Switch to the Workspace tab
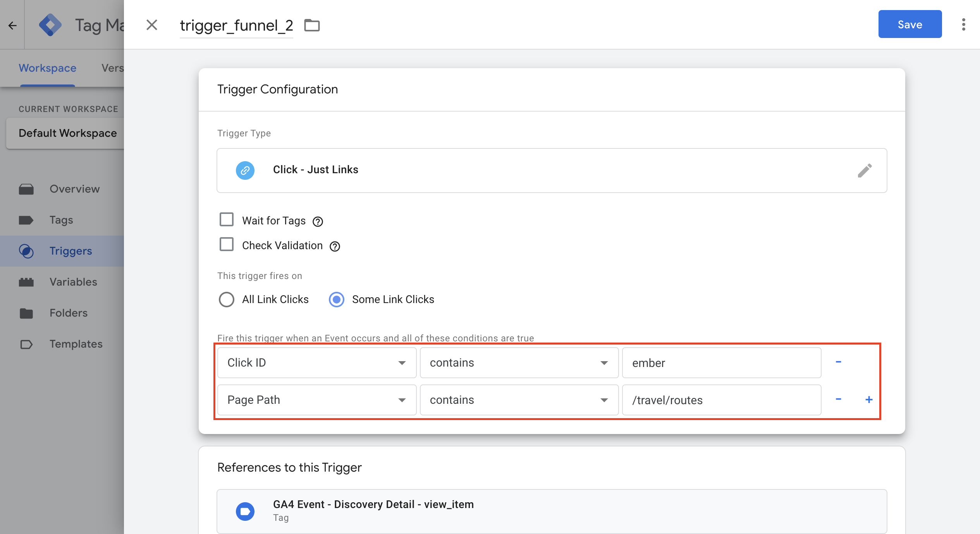Viewport: 980px width, 534px height. coord(48,68)
